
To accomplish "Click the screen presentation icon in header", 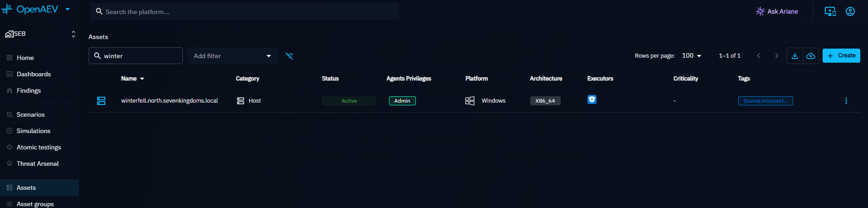I will [x=830, y=11].
